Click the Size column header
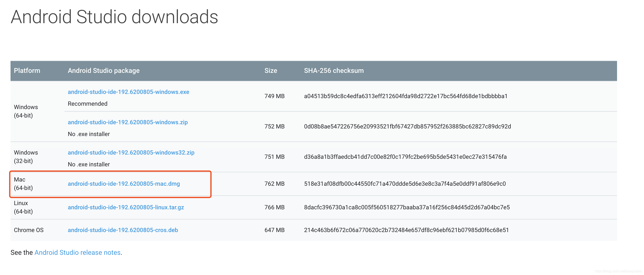Screen dimensions: 644x275 point(271,71)
